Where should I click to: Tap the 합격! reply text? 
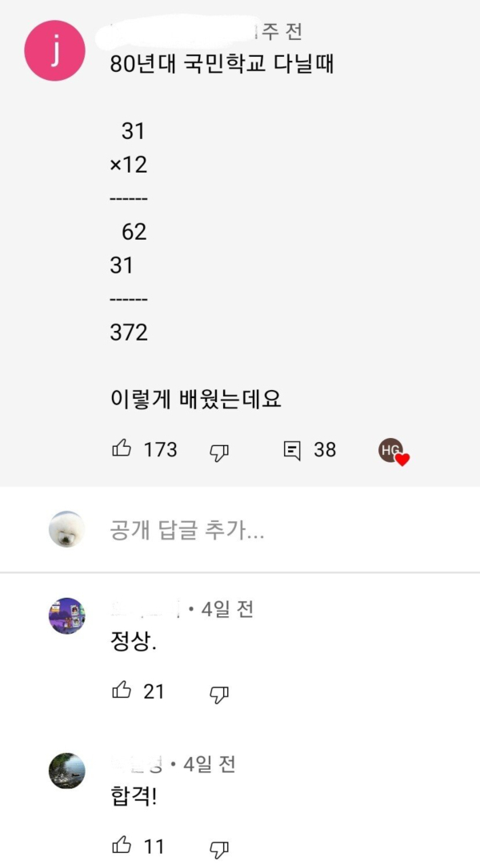pyautogui.click(x=133, y=796)
